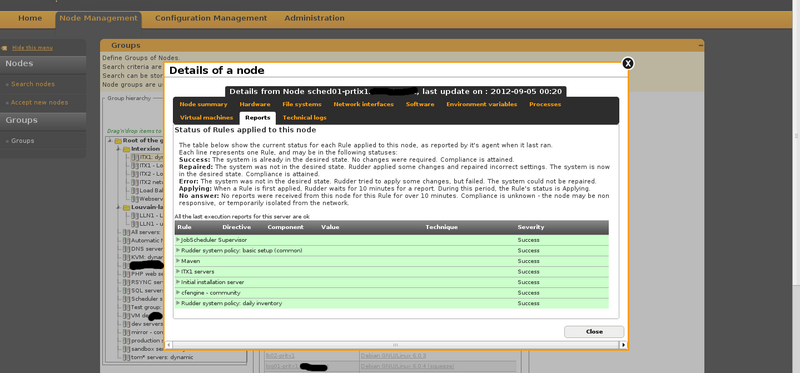Click the Louvain-la folder icon in the tree

(126, 208)
